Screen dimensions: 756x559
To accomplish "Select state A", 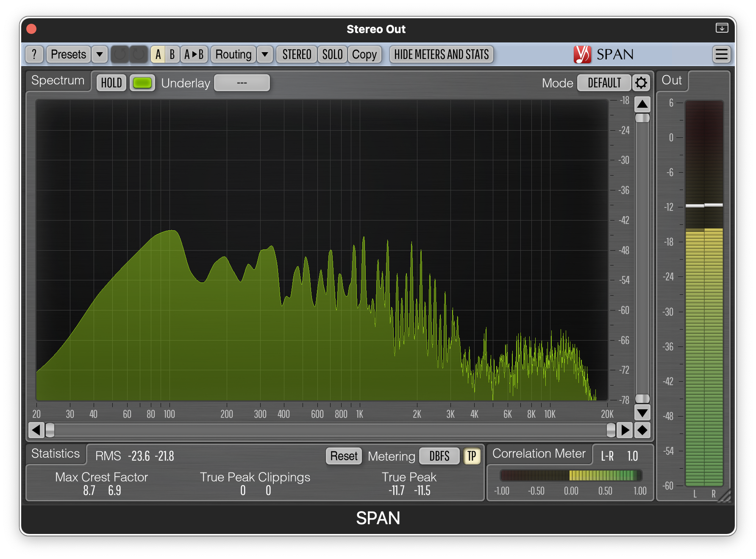I will click(158, 54).
